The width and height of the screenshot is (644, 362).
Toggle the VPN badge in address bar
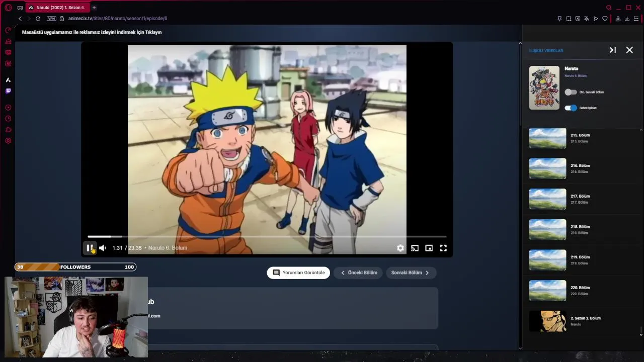[51, 19]
